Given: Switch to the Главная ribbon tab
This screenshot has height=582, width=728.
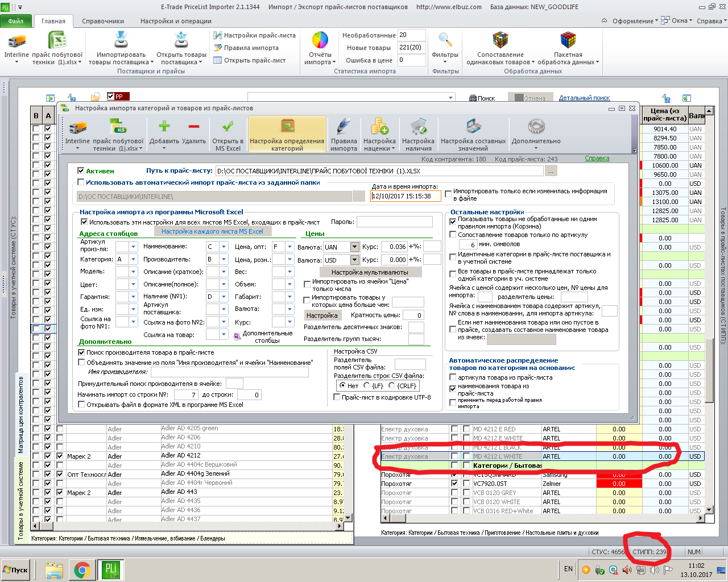Looking at the screenshot, I should click(x=53, y=21).
